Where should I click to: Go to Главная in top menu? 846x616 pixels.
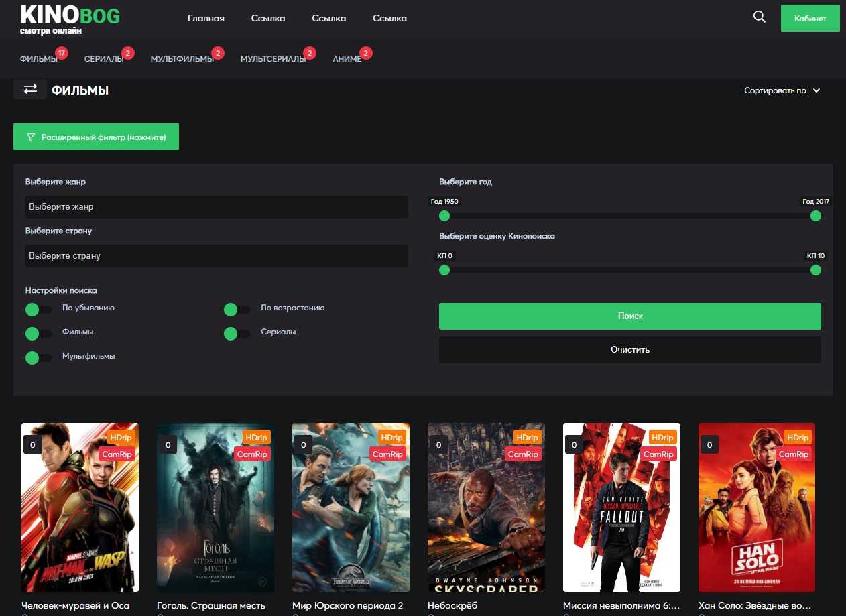coord(206,19)
